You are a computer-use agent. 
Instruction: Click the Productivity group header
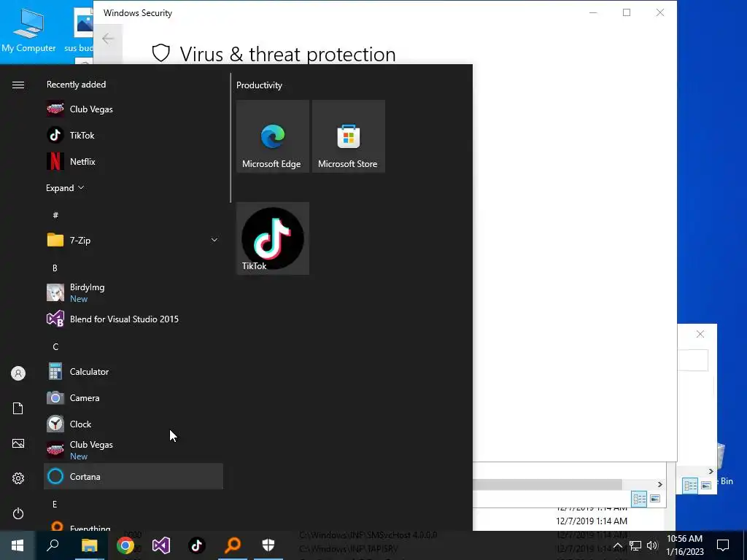[259, 85]
